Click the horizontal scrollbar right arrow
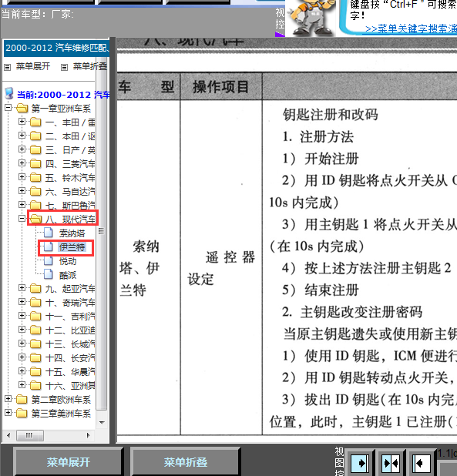The image size is (457, 476). 89,436
